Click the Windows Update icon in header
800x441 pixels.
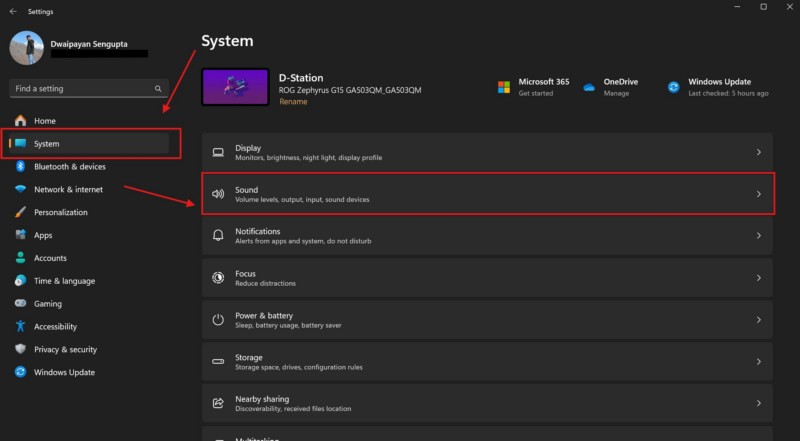(x=674, y=87)
